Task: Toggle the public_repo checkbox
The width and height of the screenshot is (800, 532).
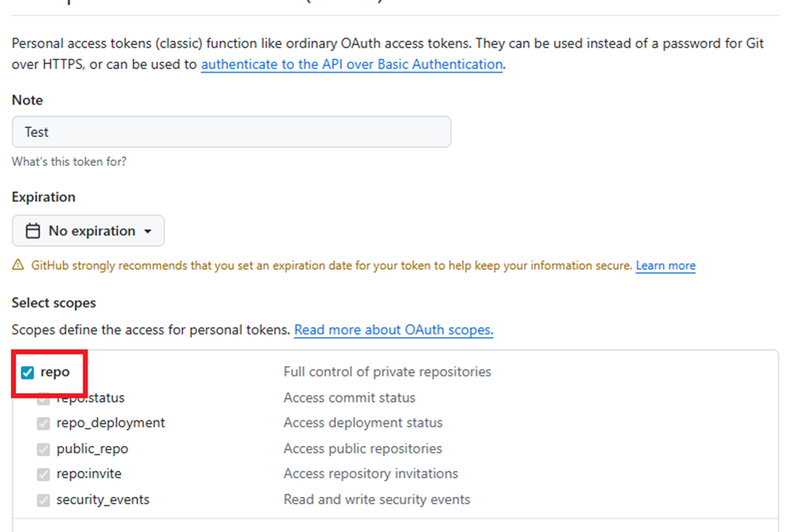Action: tap(43, 449)
